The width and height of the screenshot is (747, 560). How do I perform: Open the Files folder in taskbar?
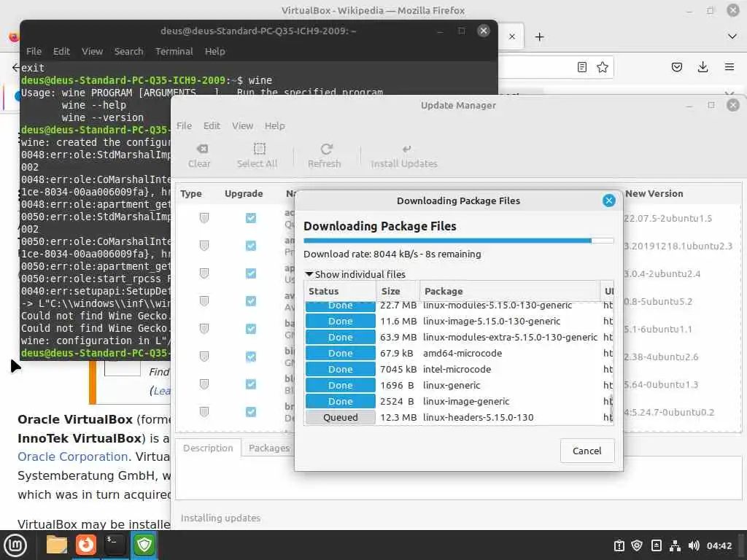click(x=57, y=545)
